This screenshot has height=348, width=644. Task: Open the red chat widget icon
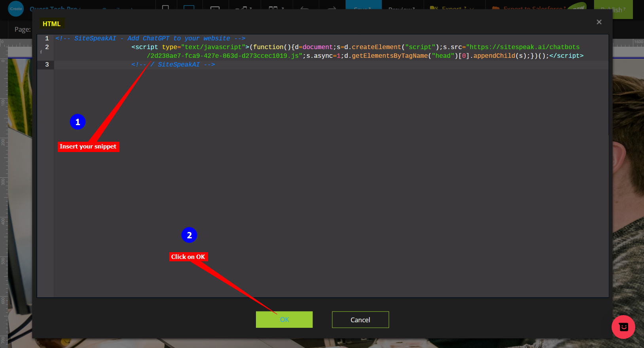(623, 327)
